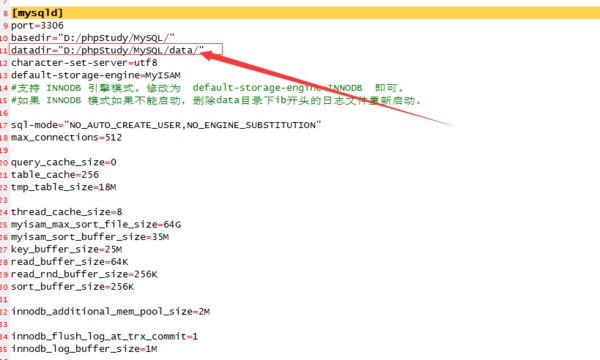The height and width of the screenshot is (360, 600).
Task: Click the max_connections=512 line
Action: pos(66,137)
